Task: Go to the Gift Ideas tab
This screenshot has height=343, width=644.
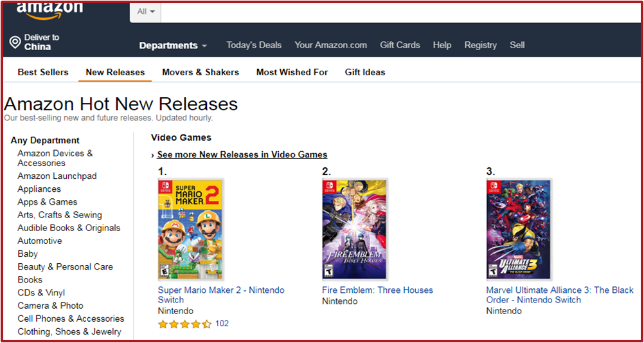Action: (365, 72)
